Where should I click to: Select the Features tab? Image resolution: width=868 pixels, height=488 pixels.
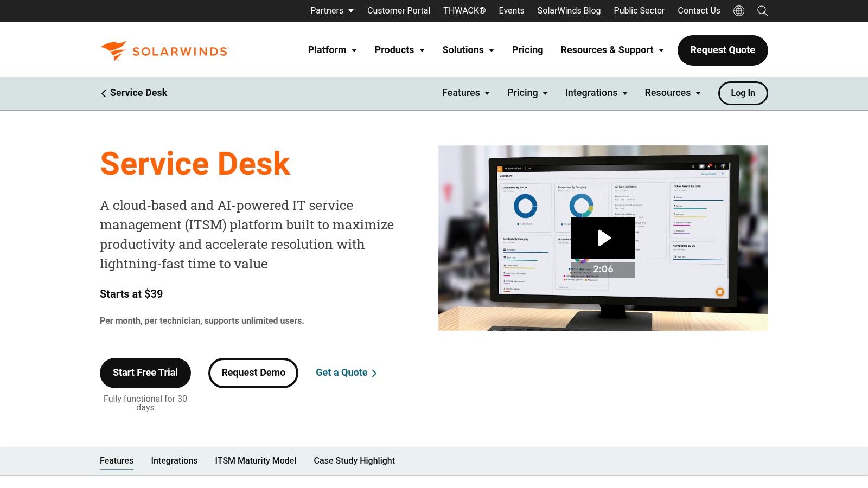pyautogui.click(x=117, y=461)
